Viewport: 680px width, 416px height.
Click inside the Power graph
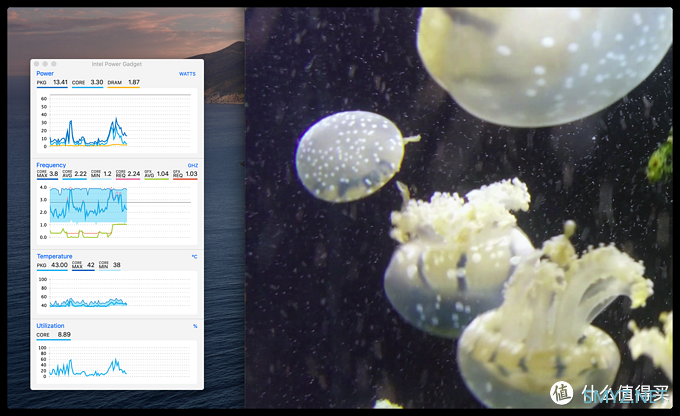tap(117, 121)
